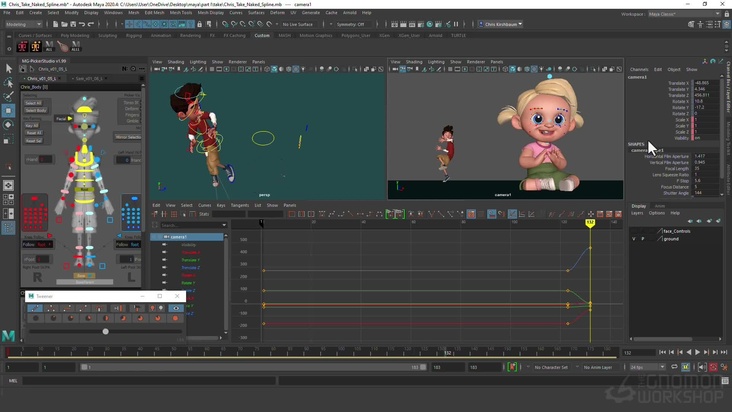Click Lattice Deform Keys tool in Graph Editor
This screenshot has width=732, height=412.
point(174,214)
